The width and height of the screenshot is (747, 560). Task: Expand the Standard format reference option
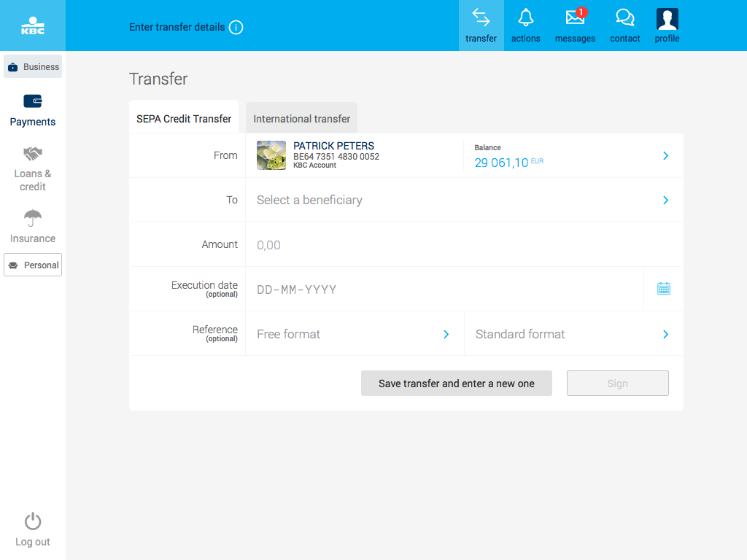(x=665, y=334)
